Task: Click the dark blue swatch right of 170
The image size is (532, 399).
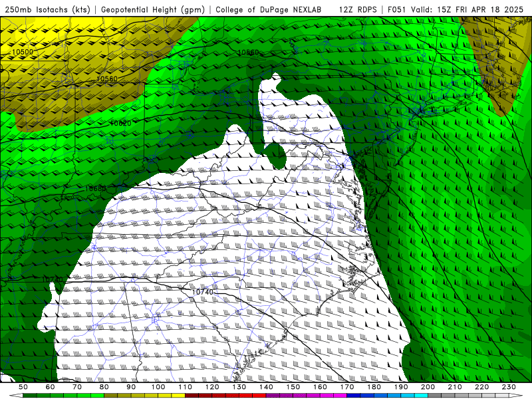Action: click(x=354, y=396)
